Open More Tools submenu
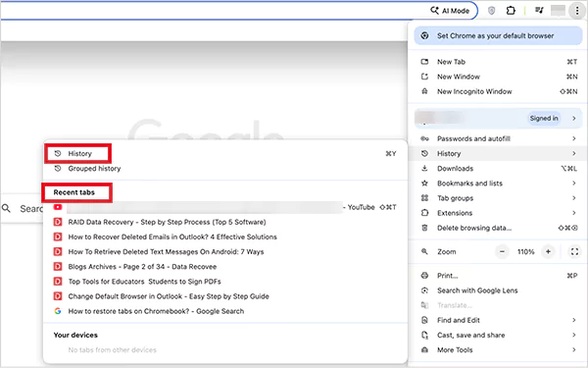 point(498,350)
